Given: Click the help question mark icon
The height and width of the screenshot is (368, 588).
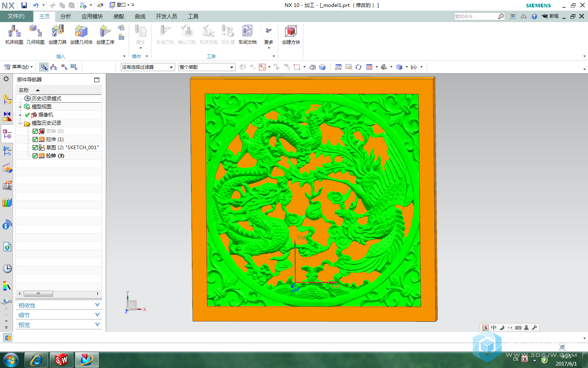Looking at the screenshot, I should (534, 16).
